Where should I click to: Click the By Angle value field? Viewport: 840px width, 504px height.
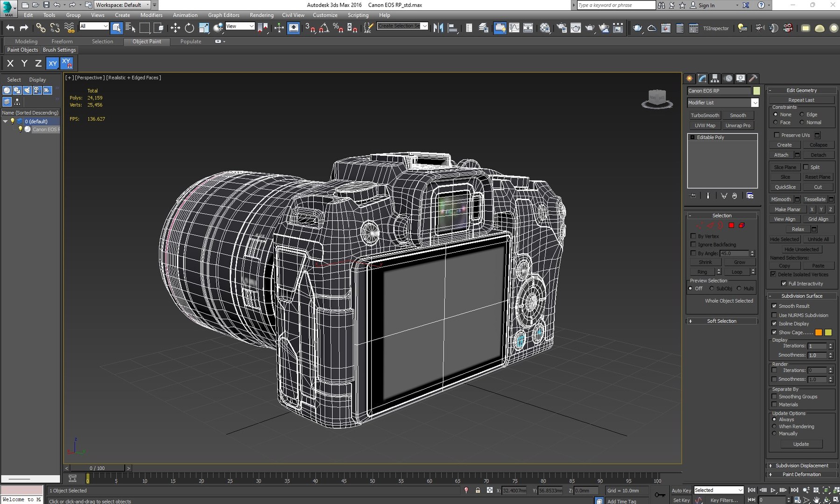click(x=734, y=253)
